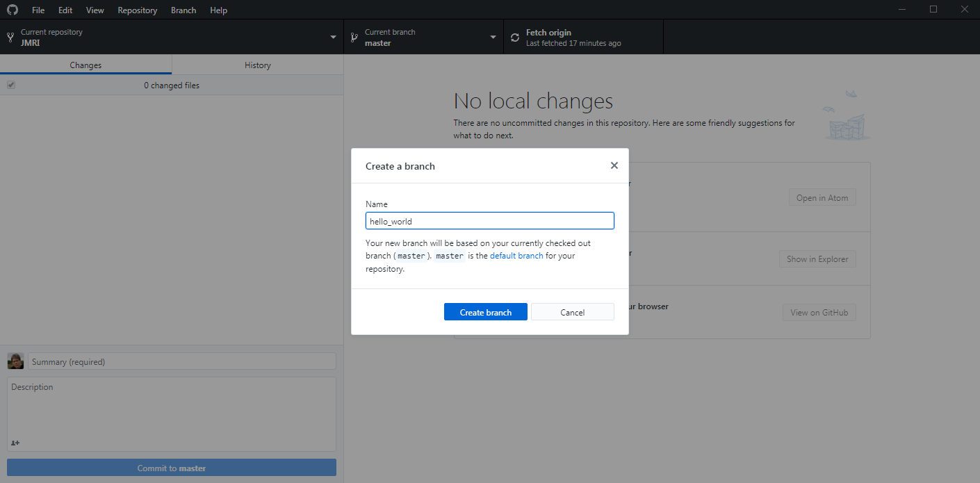This screenshot has width=980, height=483.
Task: Open the Repository menu
Action: click(137, 10)
